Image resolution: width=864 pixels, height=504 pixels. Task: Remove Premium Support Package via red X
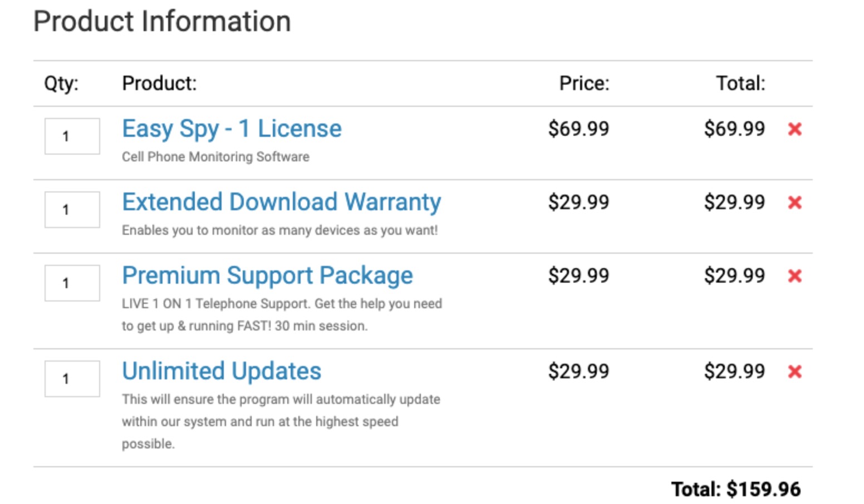794,276
